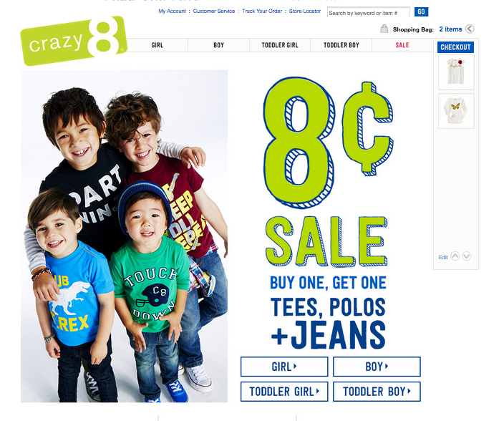Open the Boy navigation tab
The width and height of the screenshot is (504, 421).
218,45
